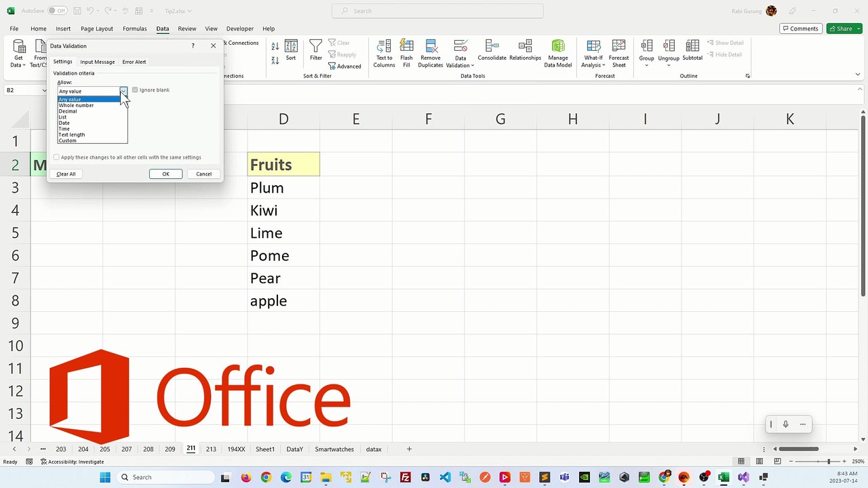Click the dictation microphone icon
This screenshot has height=488, width=868.
[785, 424]
